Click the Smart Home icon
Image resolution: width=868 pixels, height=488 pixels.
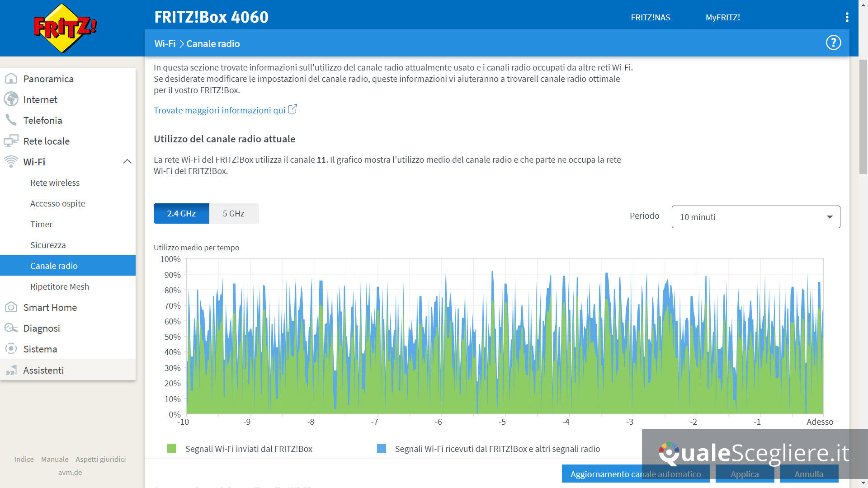11,307
